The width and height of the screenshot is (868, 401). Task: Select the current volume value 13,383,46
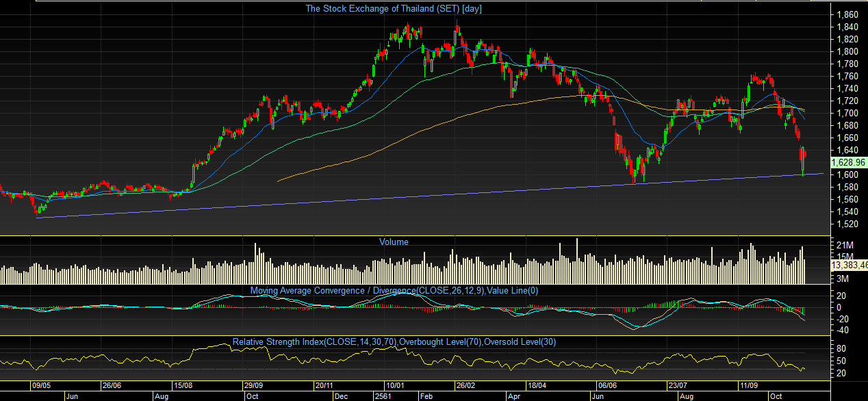coord(849,265)
